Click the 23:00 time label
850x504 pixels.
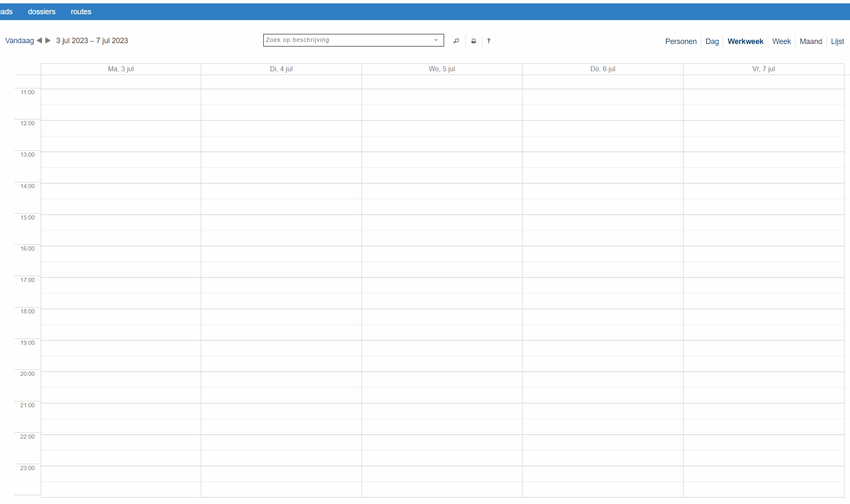coord(28,468)
